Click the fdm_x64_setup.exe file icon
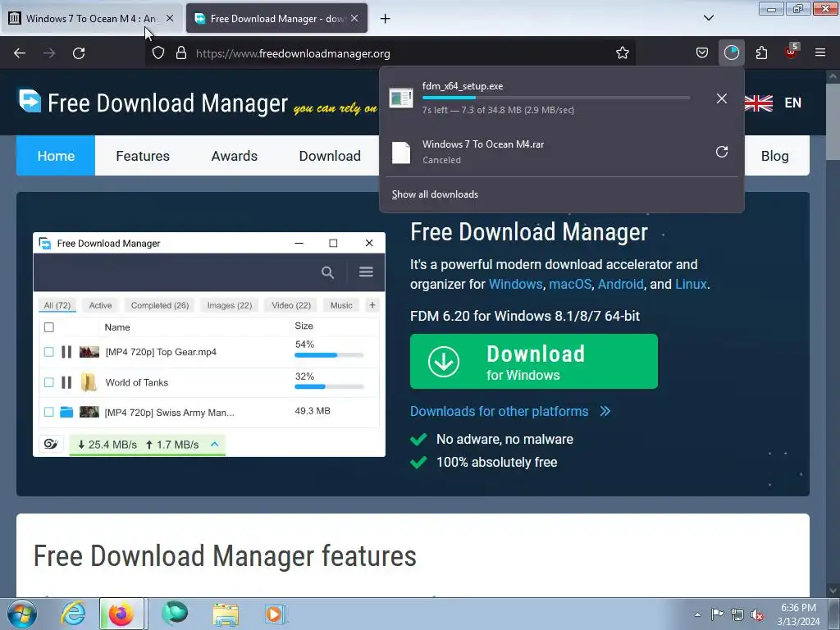 click(400, 98)
